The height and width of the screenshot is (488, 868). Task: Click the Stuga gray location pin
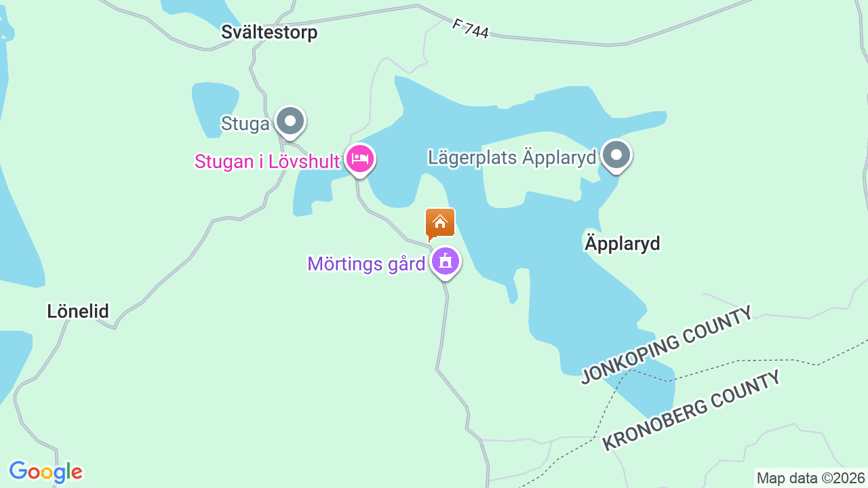(291, 123)
